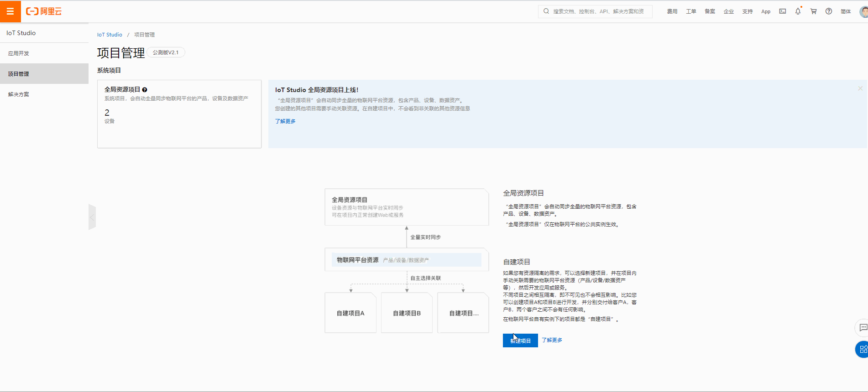
Task: Open the notifications bell
Action: [x=798, y=11]
